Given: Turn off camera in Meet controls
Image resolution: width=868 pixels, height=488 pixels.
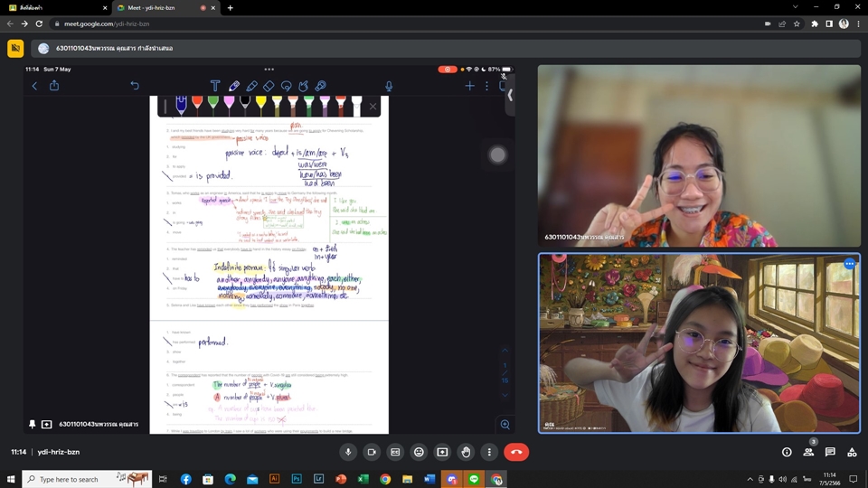Looking at the screenshot, I should [x=372, y=452].
